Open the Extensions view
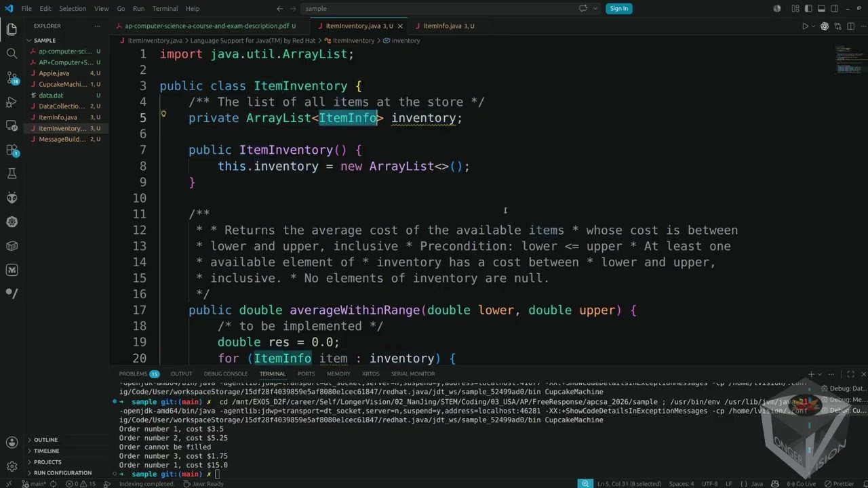 pos(12,150)
